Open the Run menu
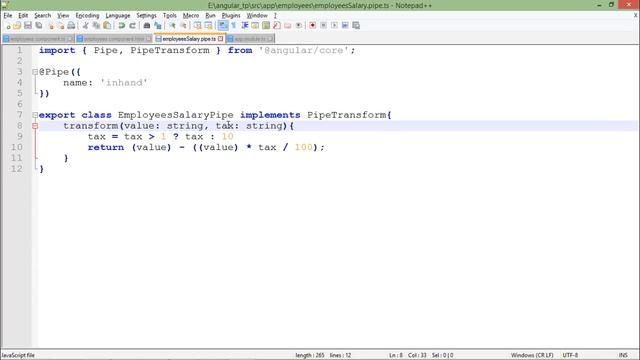Image resolution: width=640 pixels, height=360 pixels. click(210, 16)
